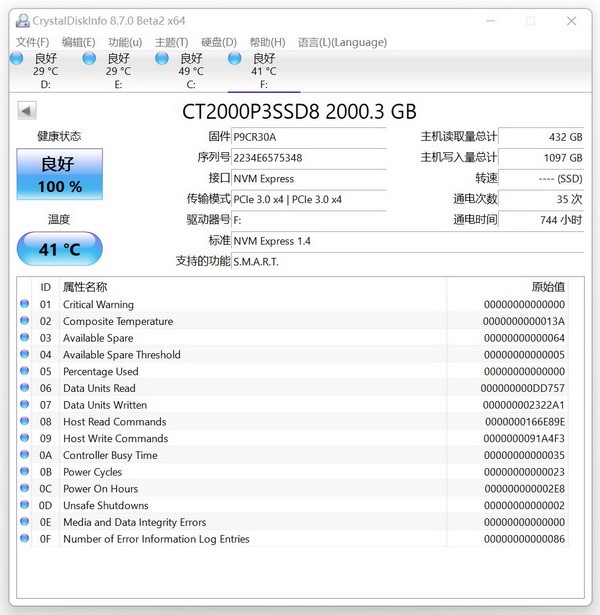Click the transfer mode field PCIe 3.0 x4
Image resolution: width=600 pixels, height=615 pixels.
pos(309,200)
